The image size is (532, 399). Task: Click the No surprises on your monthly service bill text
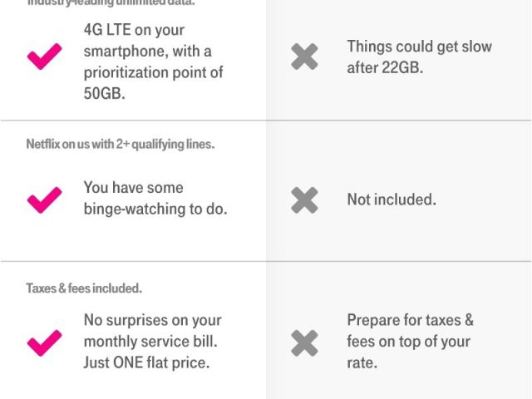click(152, 331)
